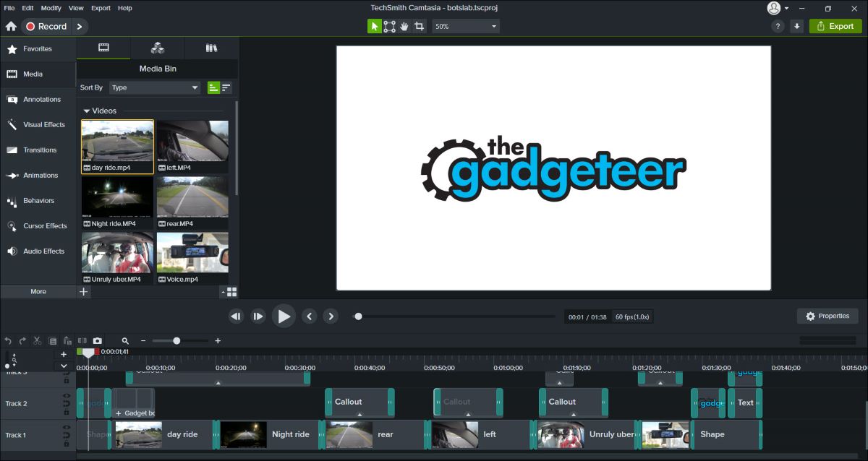The width and height of the screenshot is (868, 461).
Task: Open the Sort By Type dropdown
Action: (155, 87)
